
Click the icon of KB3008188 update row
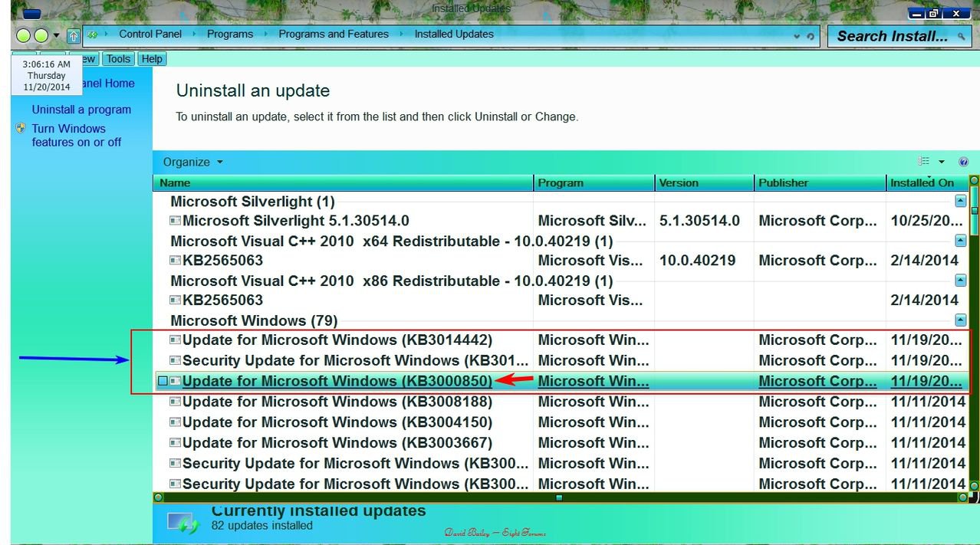coord(175,402)
